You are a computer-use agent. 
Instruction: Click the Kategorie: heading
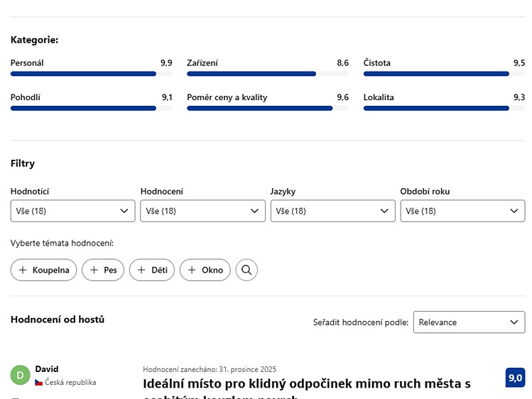(x=34, y=40)
